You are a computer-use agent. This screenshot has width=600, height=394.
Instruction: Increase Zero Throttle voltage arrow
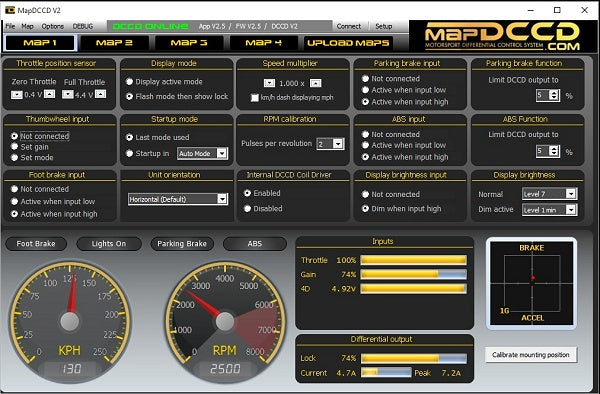(50, 94)
